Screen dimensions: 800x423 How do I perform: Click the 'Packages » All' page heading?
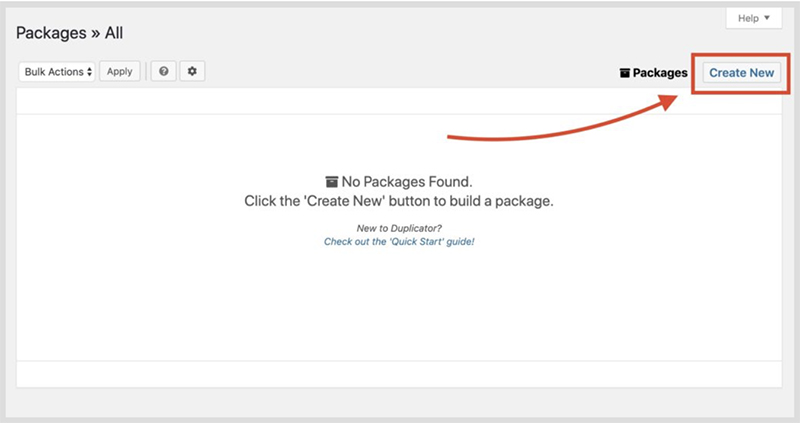coord(69,33)
